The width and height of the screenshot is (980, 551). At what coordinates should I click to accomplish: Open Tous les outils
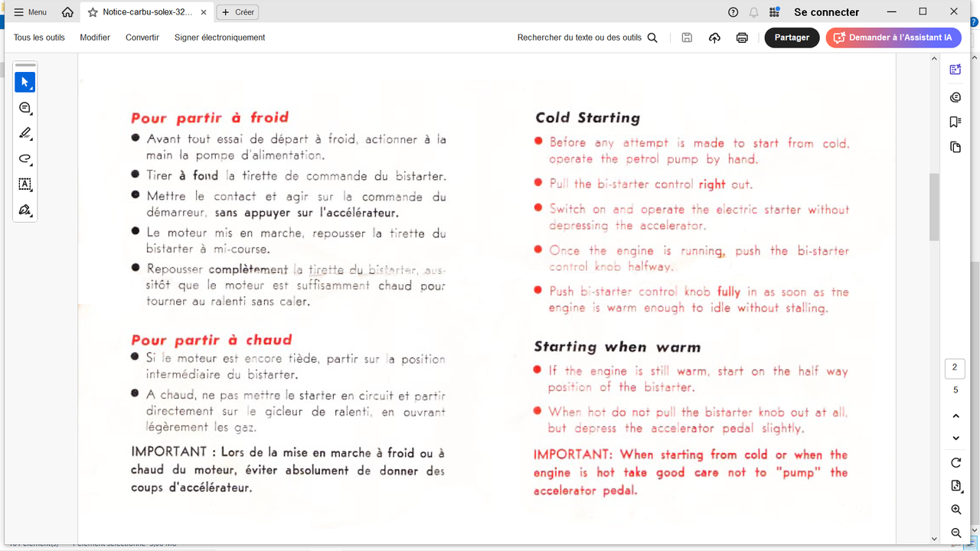pyautogui.click(x=39, y=37)
